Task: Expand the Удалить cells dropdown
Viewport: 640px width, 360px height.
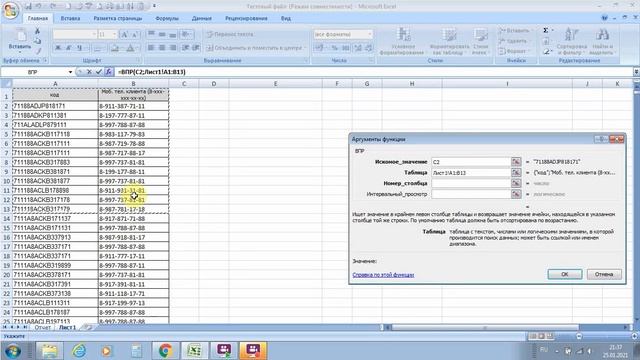Action: [x=530, y=41]
